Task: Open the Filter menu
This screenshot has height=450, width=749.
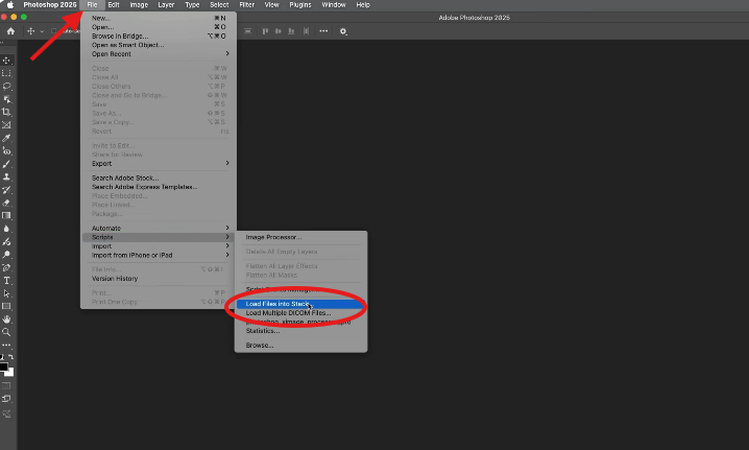Action: [x=247, y=5]
